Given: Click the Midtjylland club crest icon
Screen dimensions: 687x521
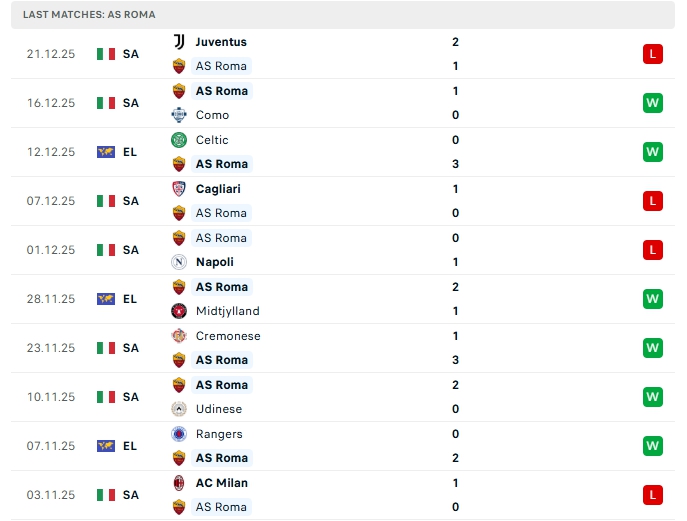Looking at the screenshot, I should [179, 311].
